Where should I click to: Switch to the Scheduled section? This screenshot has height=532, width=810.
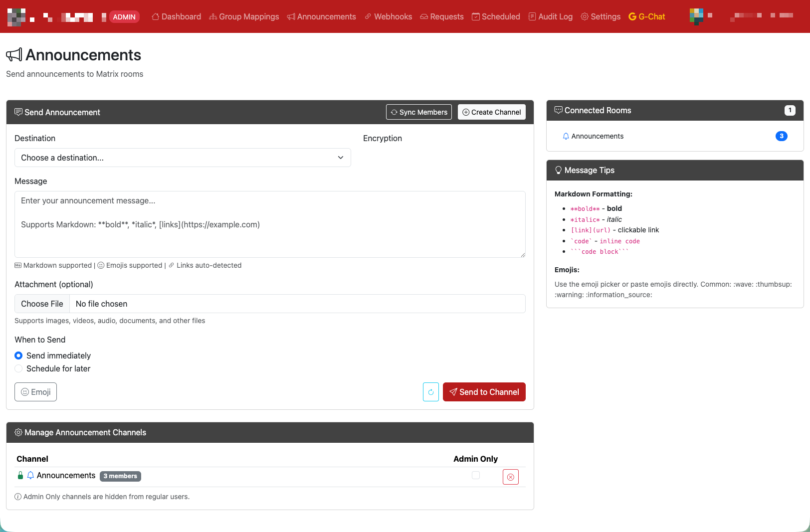click(496, 16)
